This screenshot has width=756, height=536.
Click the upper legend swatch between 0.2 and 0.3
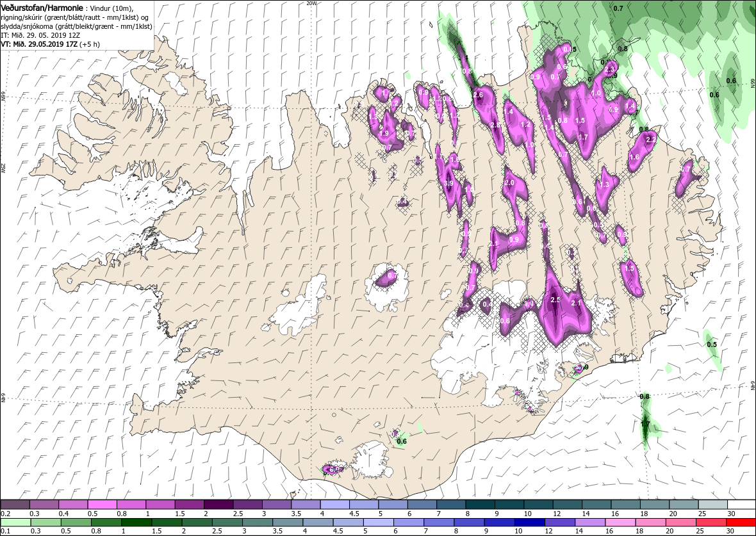15,504
